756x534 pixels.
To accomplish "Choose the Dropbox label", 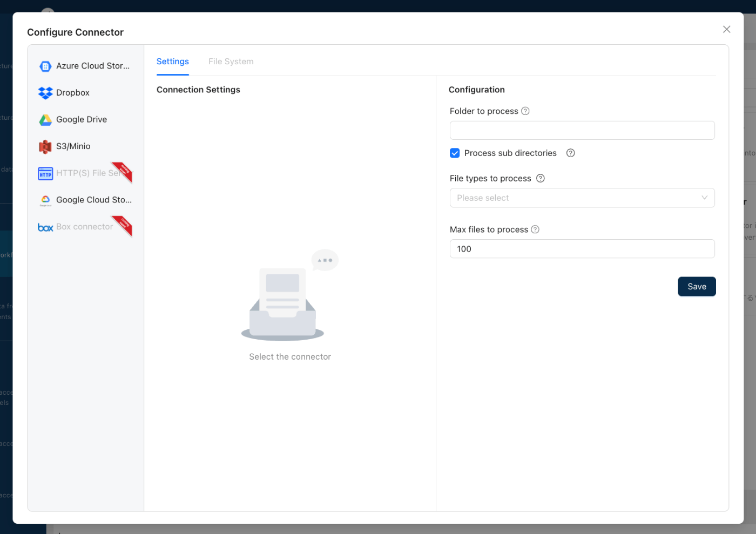I will [73, 93].
